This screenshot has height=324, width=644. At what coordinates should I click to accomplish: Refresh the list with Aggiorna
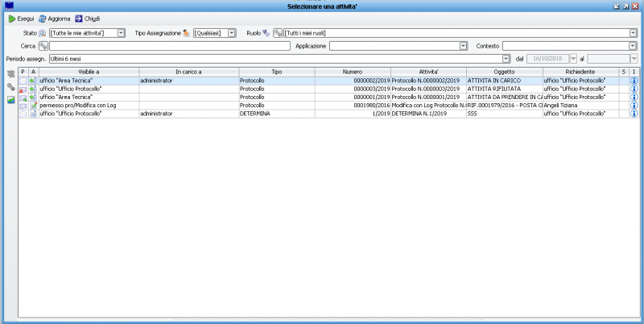pyautogui.click(x=55, y=19)
